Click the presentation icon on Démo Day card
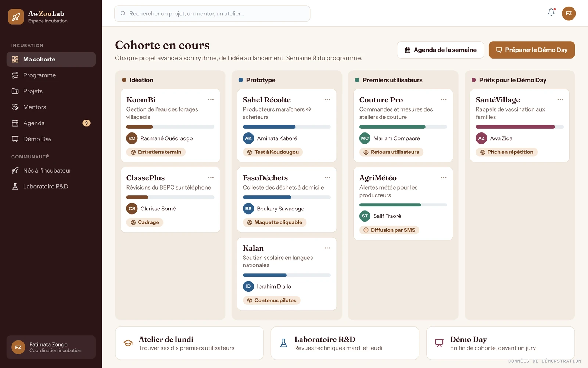Screen dimensions: 588x368 [439, 343]
